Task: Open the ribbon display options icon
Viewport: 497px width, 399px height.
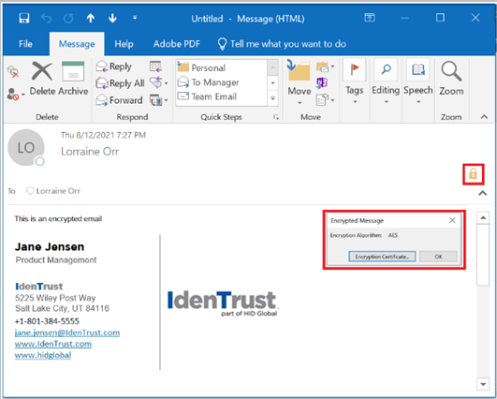Action: tap(370, 17)
